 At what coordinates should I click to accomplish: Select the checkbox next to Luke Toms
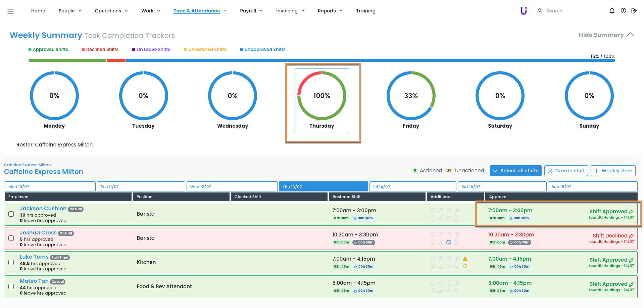coord(11,262)
